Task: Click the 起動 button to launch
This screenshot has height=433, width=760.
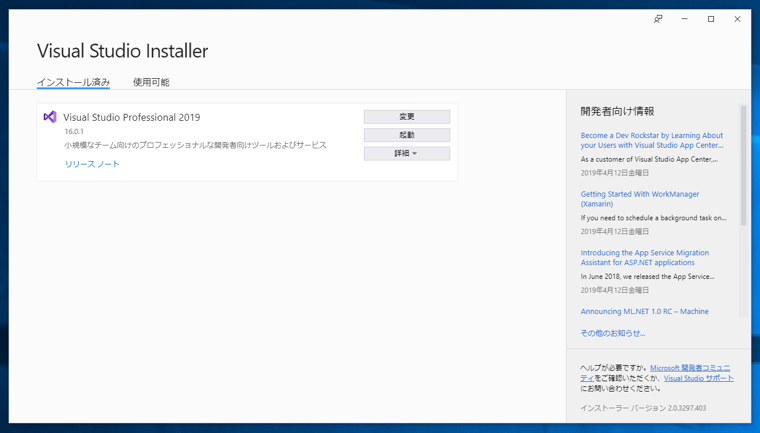Action: coord(407,135)
